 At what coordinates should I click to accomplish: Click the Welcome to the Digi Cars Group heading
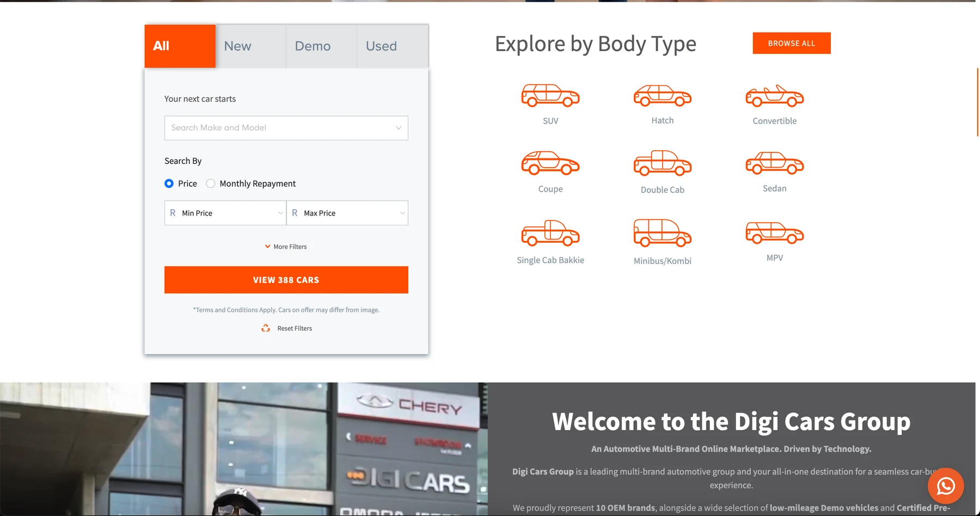click(731, 421)
